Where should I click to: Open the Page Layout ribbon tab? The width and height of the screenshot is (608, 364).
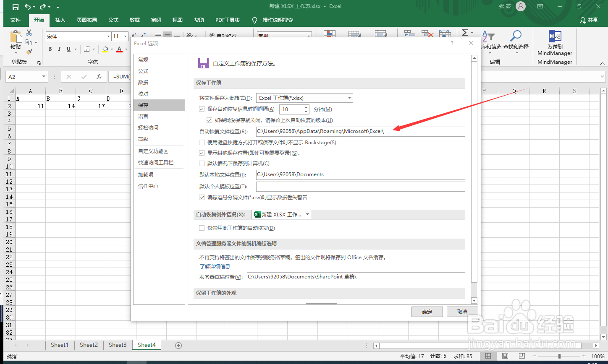tap(86, 20)
